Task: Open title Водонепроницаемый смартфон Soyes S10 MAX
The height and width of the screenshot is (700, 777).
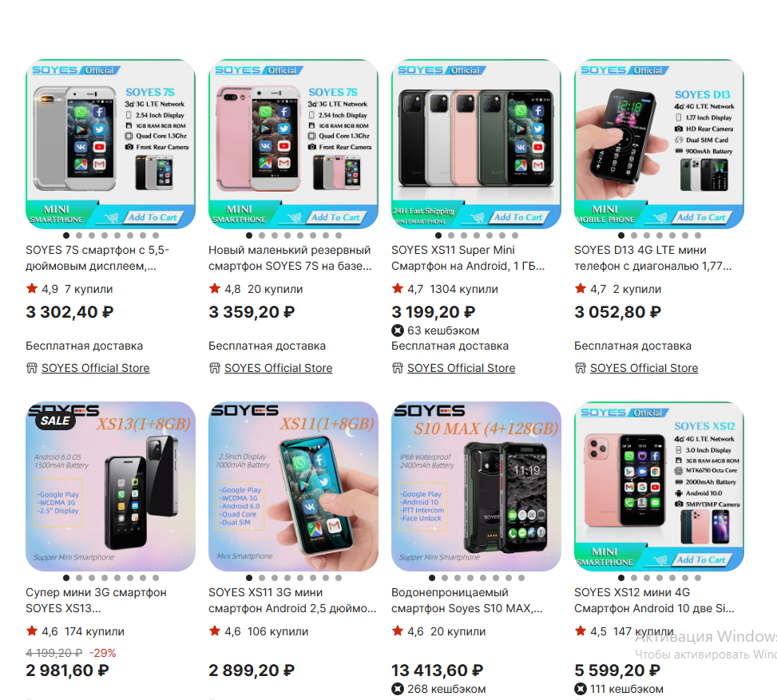Action: click(467, 600)
